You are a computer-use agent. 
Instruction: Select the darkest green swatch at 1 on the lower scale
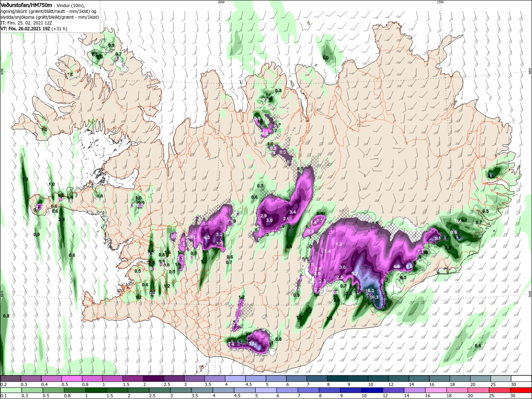coord(96,390)
